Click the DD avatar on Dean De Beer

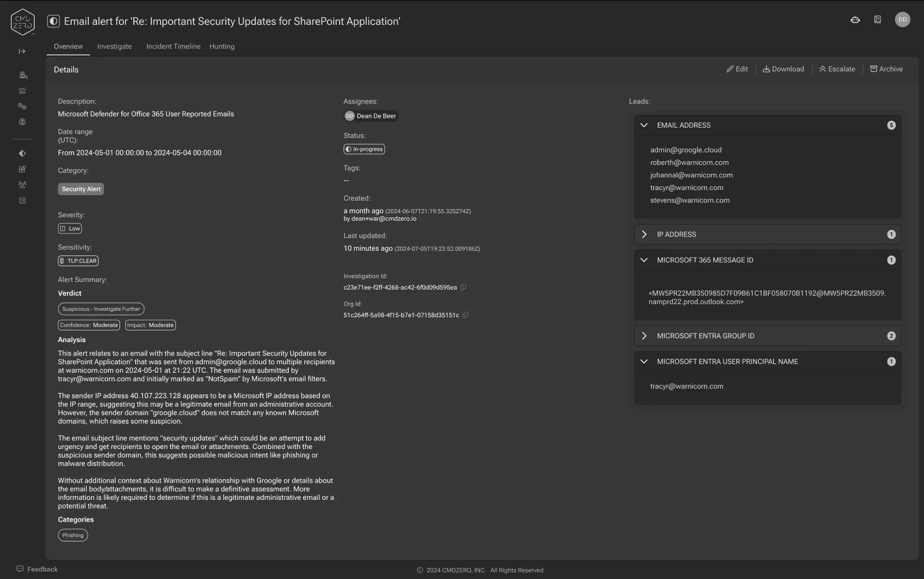point(349,116)
